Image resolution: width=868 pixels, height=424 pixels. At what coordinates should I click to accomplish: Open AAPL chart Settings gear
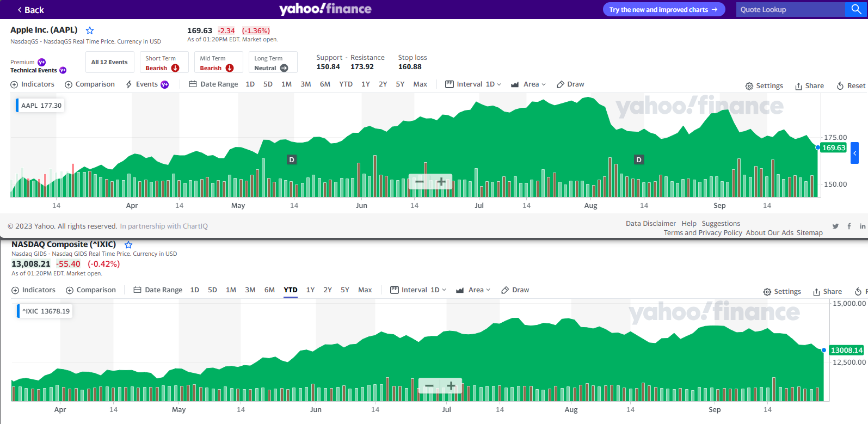tap(764, 86)
